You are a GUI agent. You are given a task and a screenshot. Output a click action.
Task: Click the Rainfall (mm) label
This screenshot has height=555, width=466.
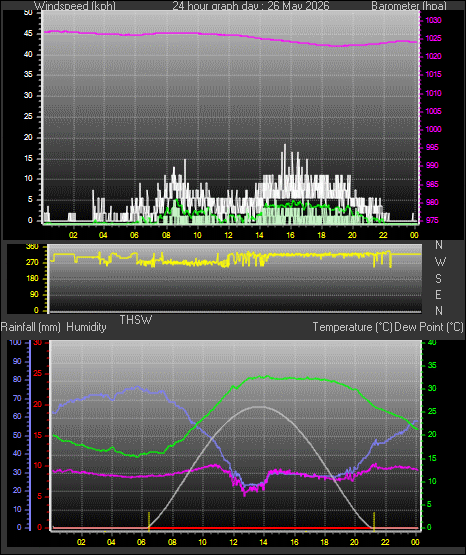(x=30, y=327)
